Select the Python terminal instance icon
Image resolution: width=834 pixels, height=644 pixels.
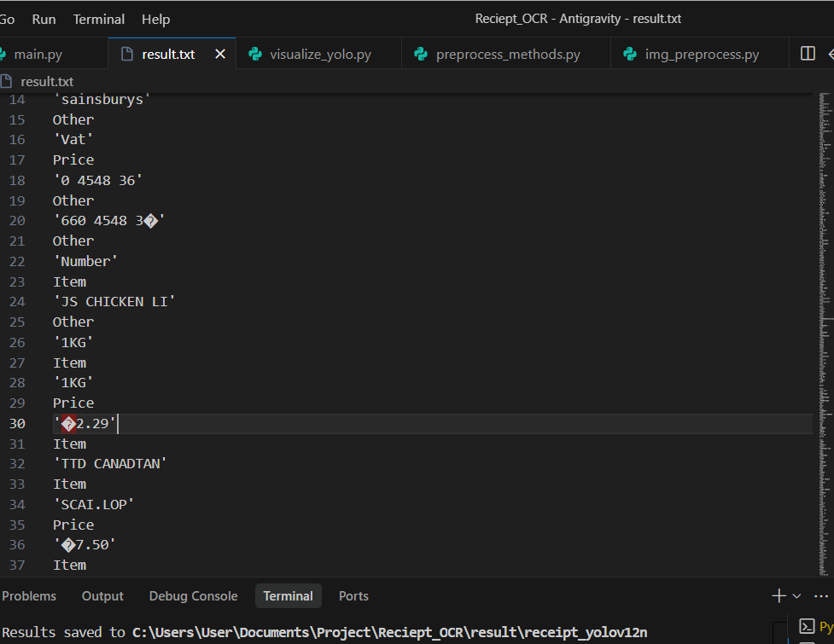click(805, 627)
